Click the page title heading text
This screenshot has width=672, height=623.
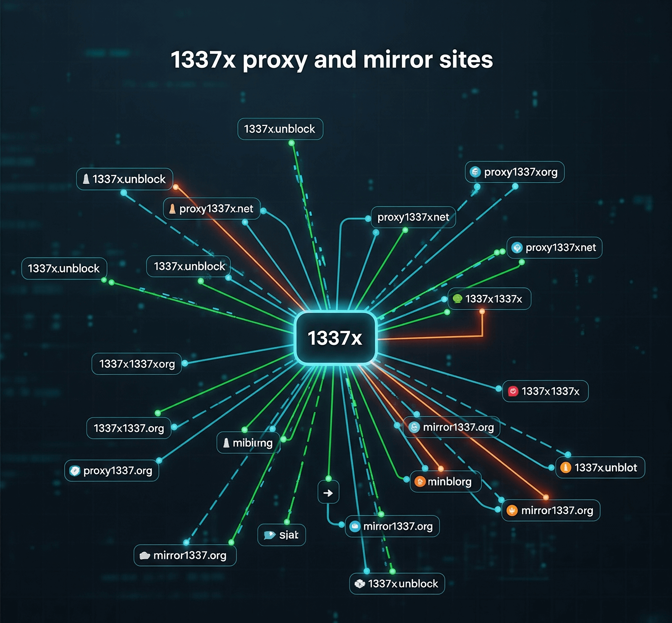point(332,60)
